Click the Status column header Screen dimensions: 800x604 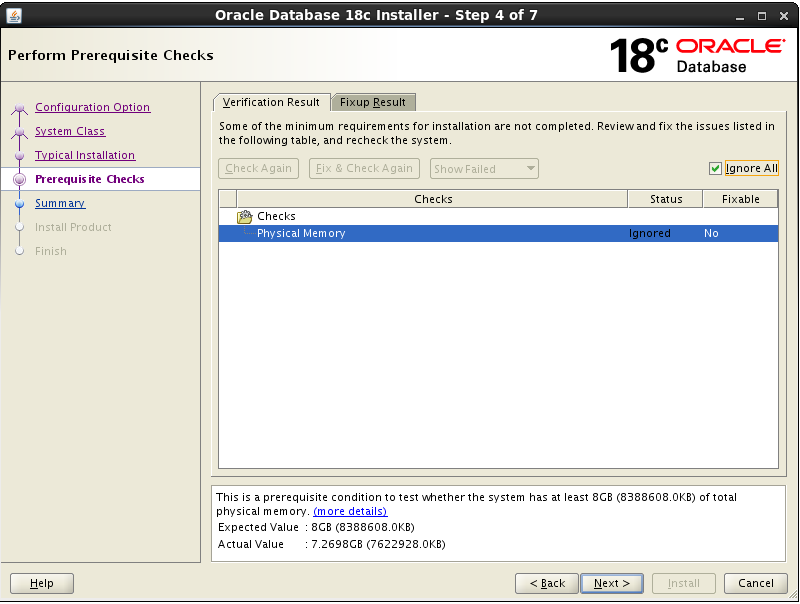pos(666,199)
